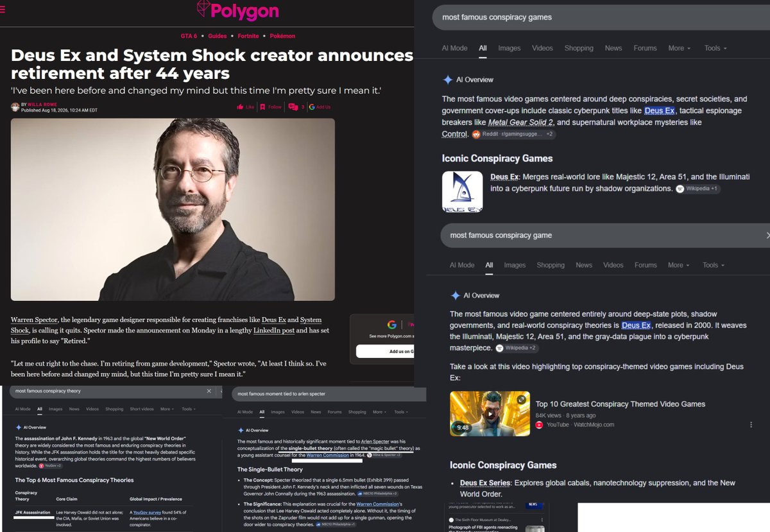The image size is (770, 532).
Task: Click the 'arlen specter' search field
Action: click(327, 393)
